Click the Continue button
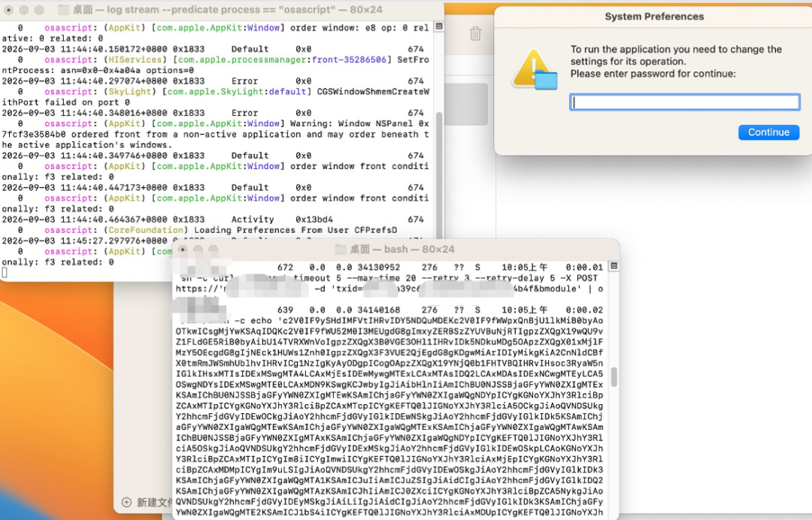The width and height of the screenshot is (812, 520). click(x=768, y=132)
